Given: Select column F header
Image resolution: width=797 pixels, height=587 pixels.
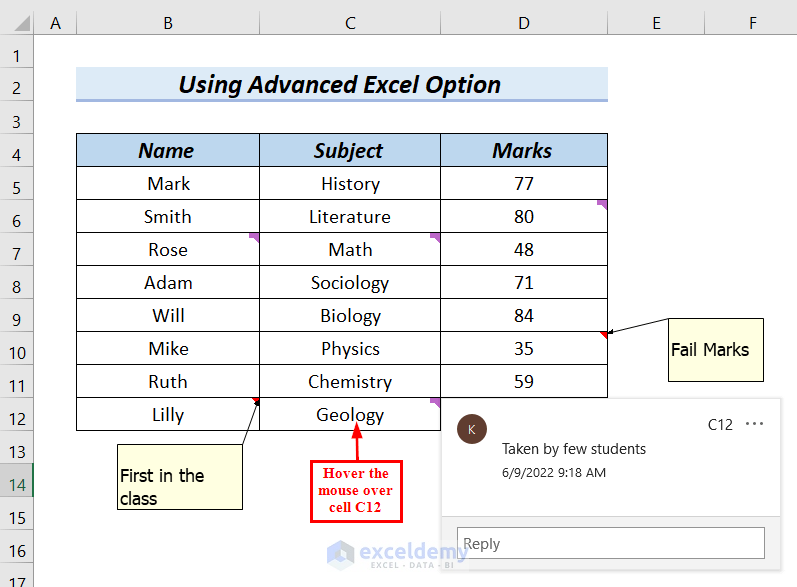Looking at the screenshot, I should coord(752,23).
